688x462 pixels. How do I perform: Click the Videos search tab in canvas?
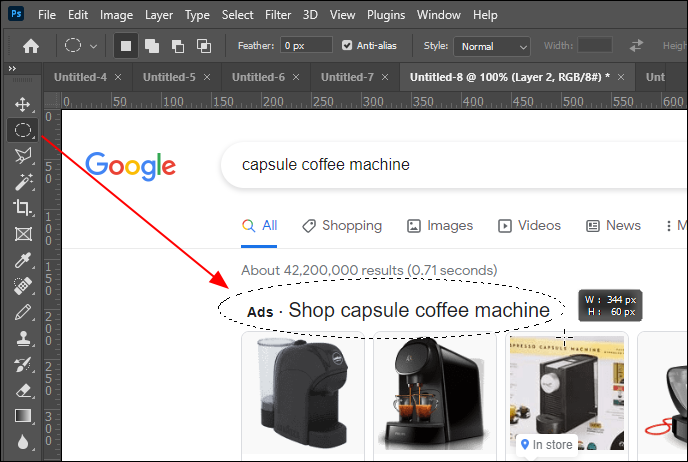click(x=529, y=226)
